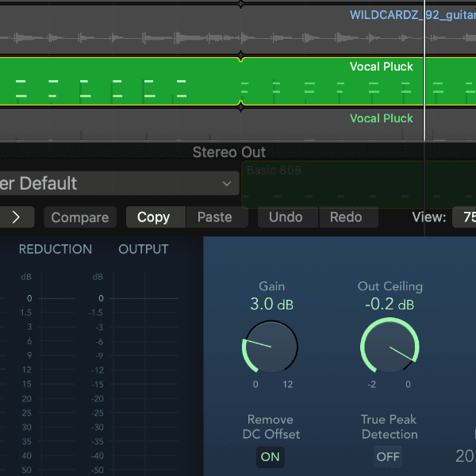The image size is (476, 476).
Task: Click the Out Ceiling knob
Action: coord(390,347)
